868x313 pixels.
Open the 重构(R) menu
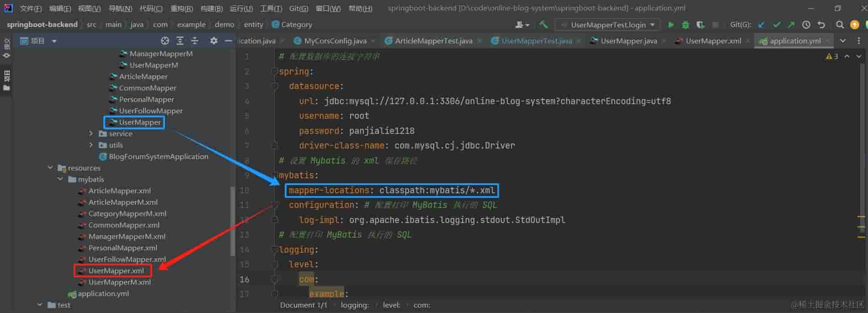[x=181, y=8]
